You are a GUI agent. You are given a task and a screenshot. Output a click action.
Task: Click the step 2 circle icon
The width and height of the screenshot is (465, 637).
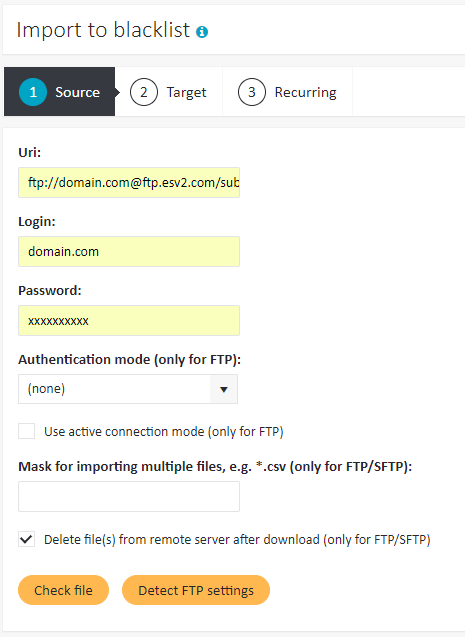(144, 92)
